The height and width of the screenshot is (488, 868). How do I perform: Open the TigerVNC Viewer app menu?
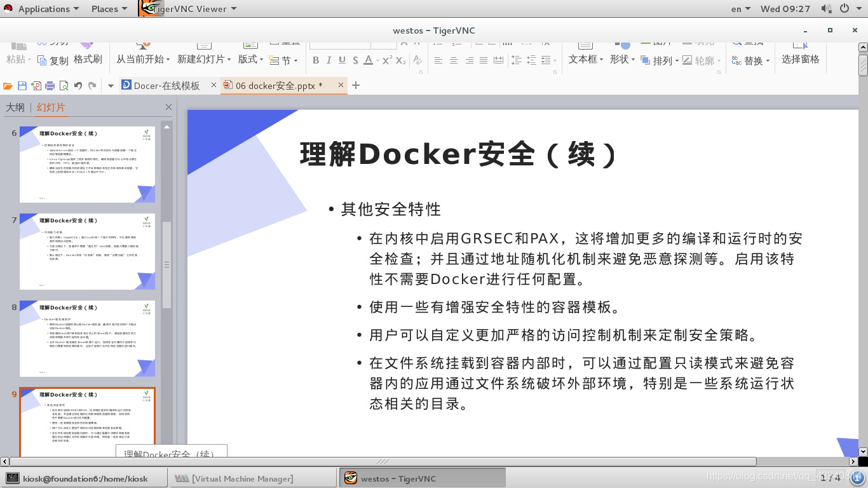click(187, 9)
